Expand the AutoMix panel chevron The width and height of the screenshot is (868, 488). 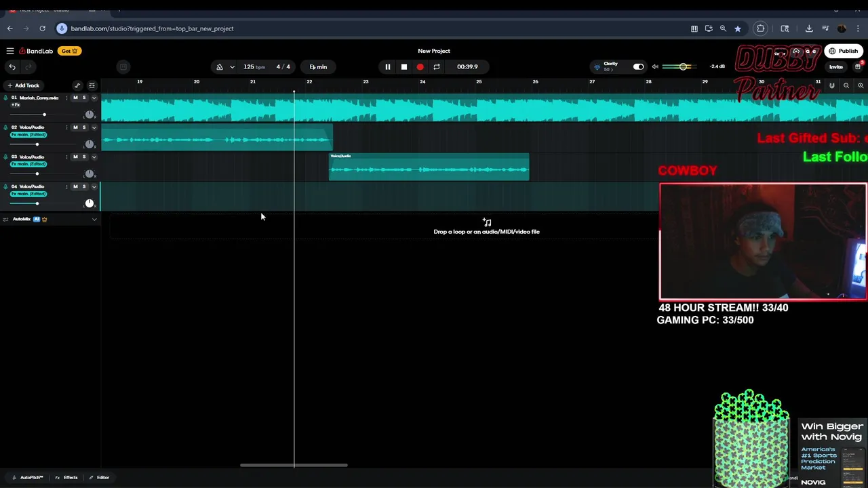[x=94, y=220]
